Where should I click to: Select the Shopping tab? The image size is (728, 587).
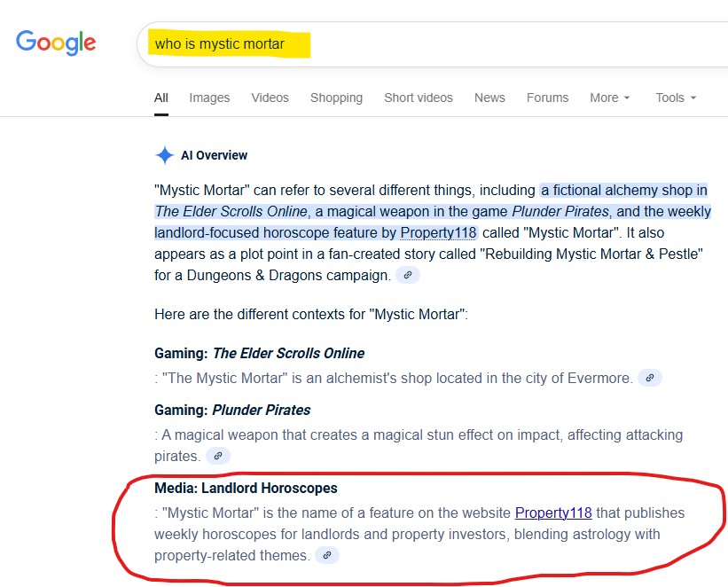click(x=336, y=98)
